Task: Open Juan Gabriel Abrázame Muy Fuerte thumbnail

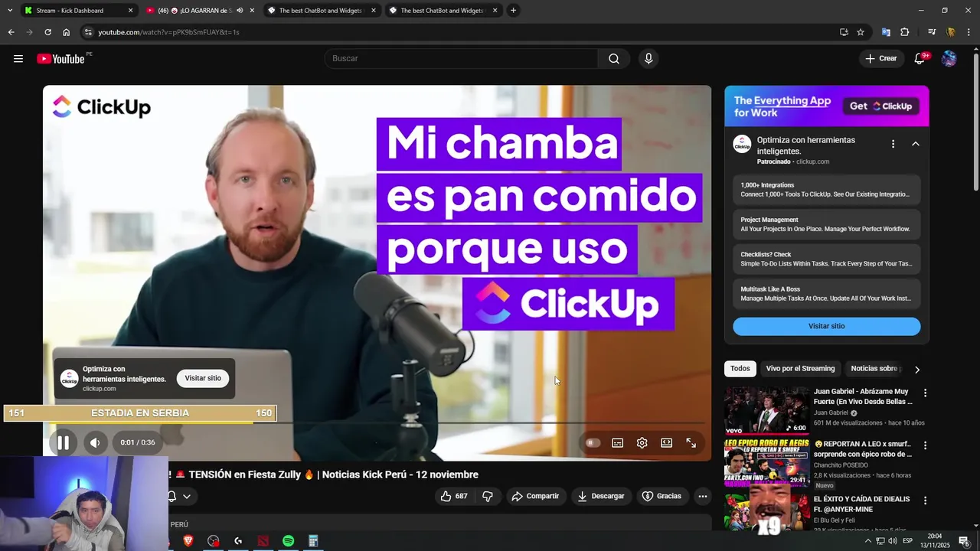Action: coord(767,411)
